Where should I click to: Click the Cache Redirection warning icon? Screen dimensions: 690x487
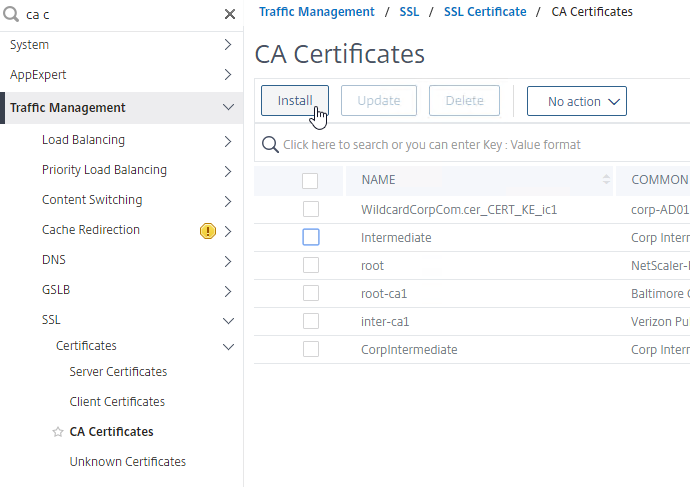208,231
